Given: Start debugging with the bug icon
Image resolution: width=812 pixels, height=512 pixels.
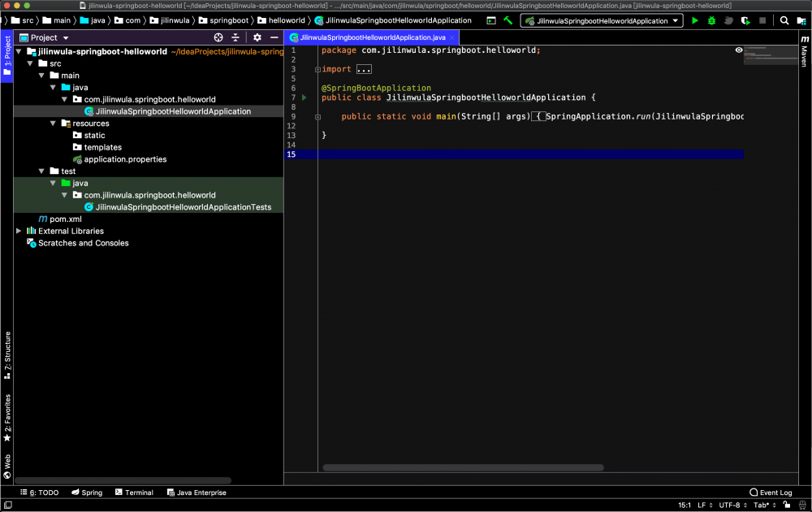Looking at the screenshot, I should pyautogui.click(x=712, y=20).
